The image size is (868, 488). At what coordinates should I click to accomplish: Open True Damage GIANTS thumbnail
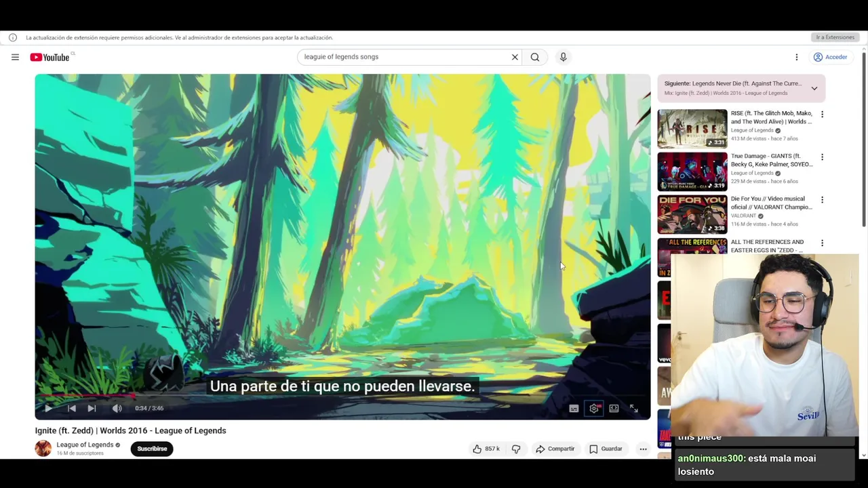[692, 171]
